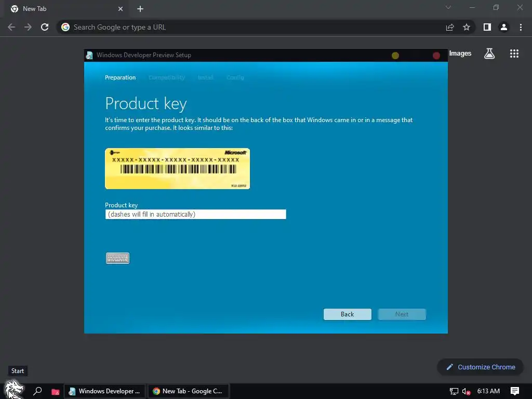Select the New Tab browser tab

click(x=66, y=9)
